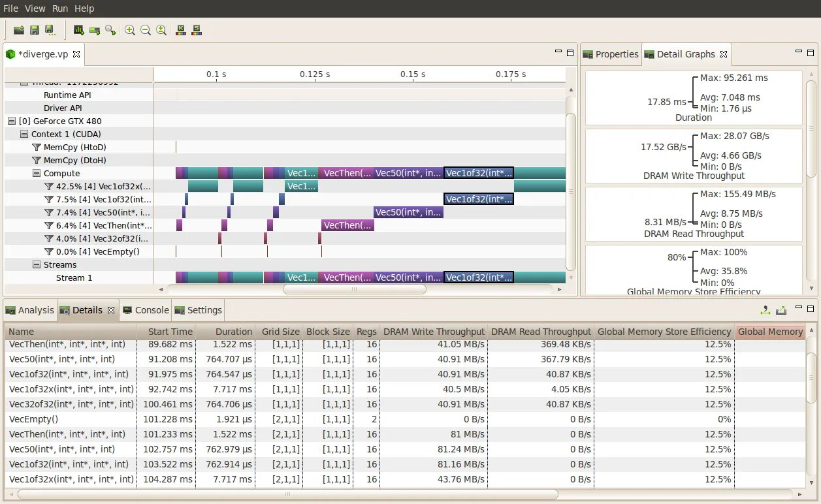Collapse the Context 1 (CUDA) node
821x504 pixels.
[x=24, y=134]
